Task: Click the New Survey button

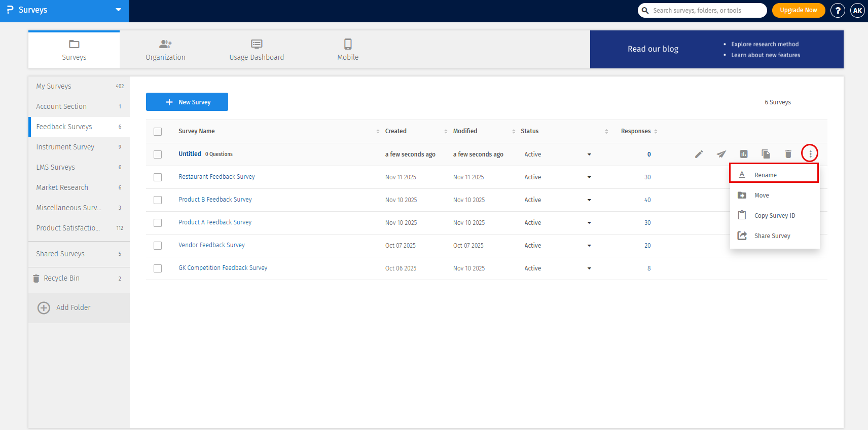Action: [187, 102]
